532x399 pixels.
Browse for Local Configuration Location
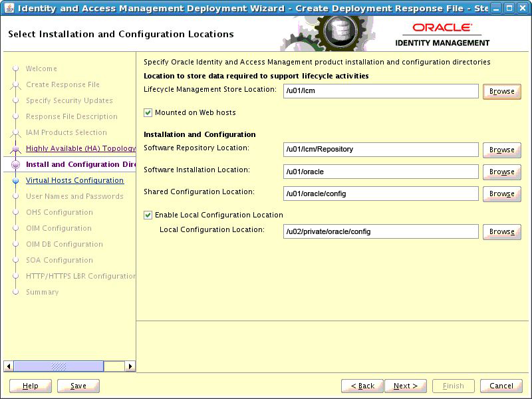[x=502, y=231]
